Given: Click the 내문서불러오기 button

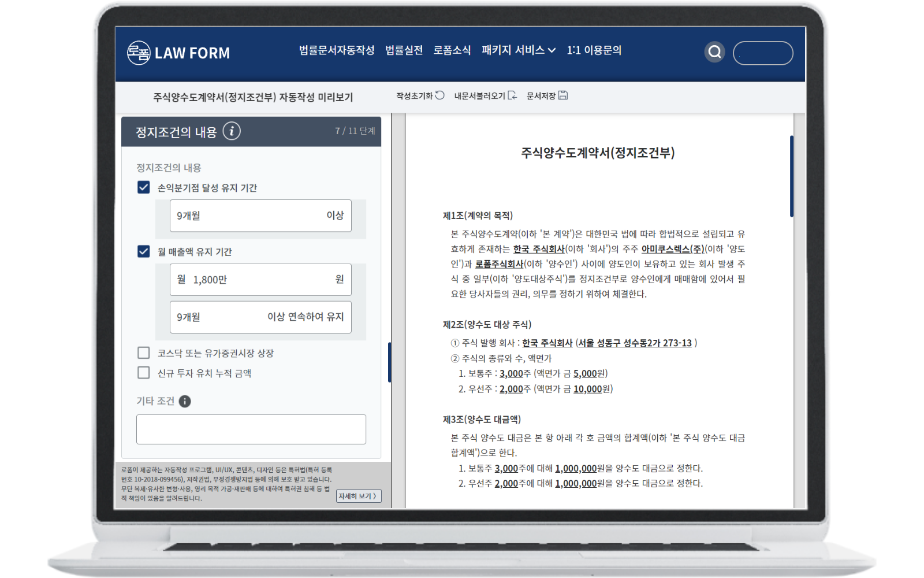Looking at the screenshot, I should [486, 95].
